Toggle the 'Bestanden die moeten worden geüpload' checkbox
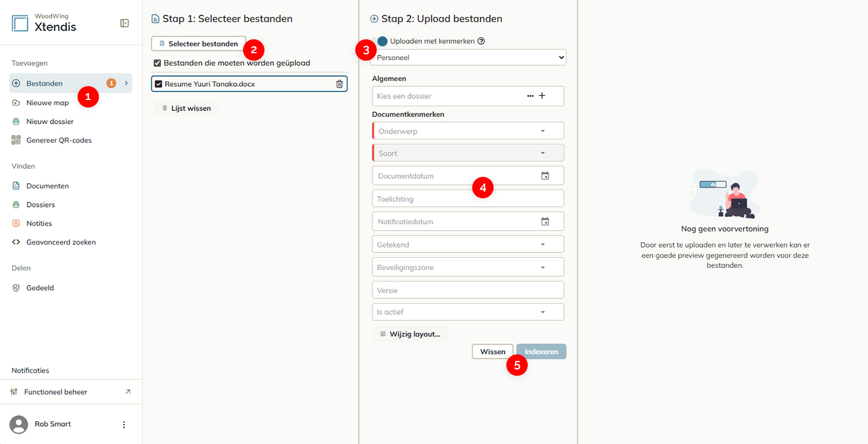The width and height of the screenshot is (868, 444). point(157,63)
